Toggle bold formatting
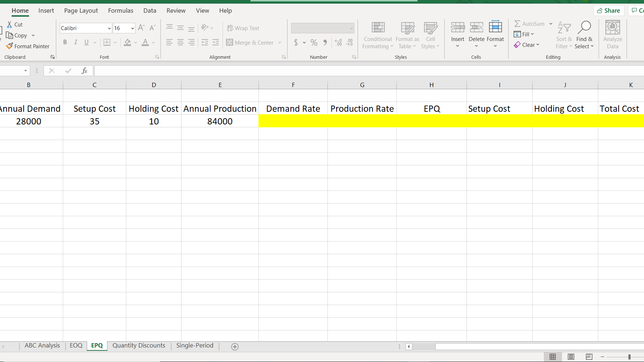The height and width of the screenshot is (362, 644). [65, 42]
